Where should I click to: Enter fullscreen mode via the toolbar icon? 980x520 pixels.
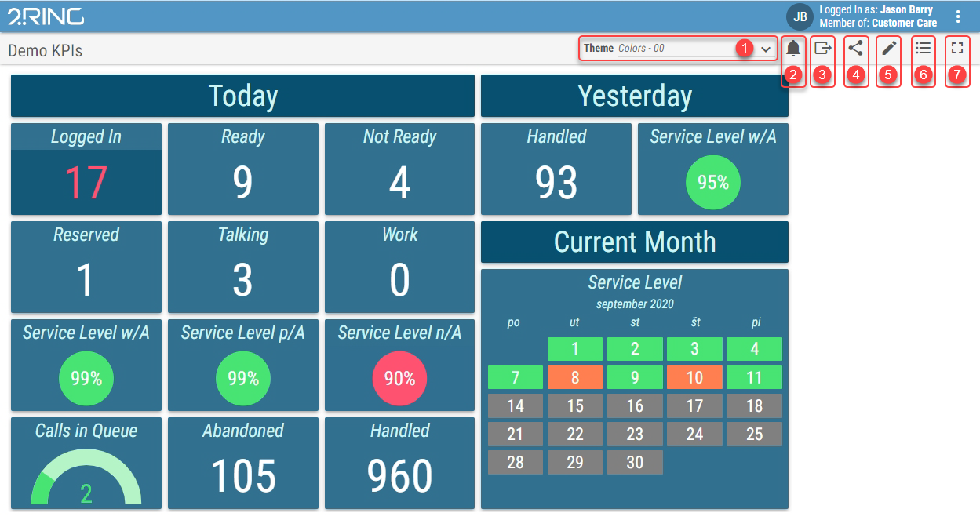[x=956, y=49]
